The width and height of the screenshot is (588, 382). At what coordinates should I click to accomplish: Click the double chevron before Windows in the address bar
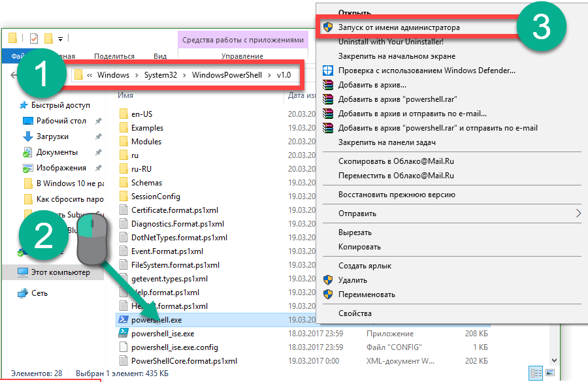90,75
